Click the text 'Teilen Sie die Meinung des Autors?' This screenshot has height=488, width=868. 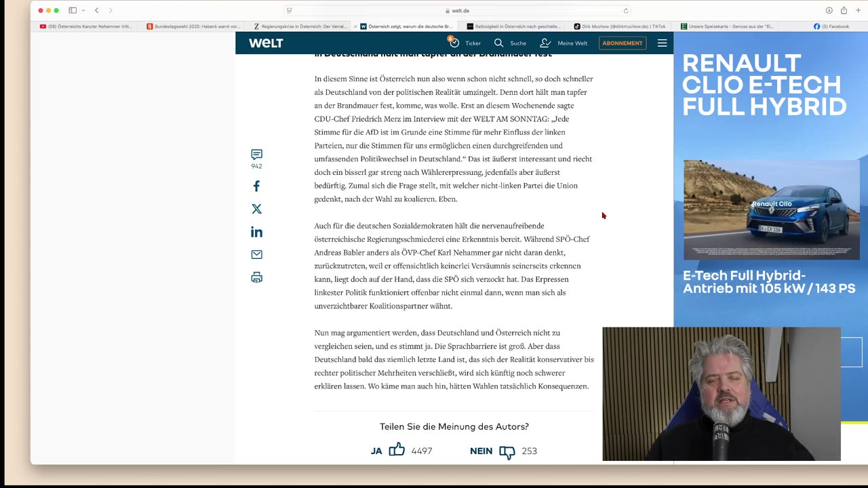click(454, 426)
